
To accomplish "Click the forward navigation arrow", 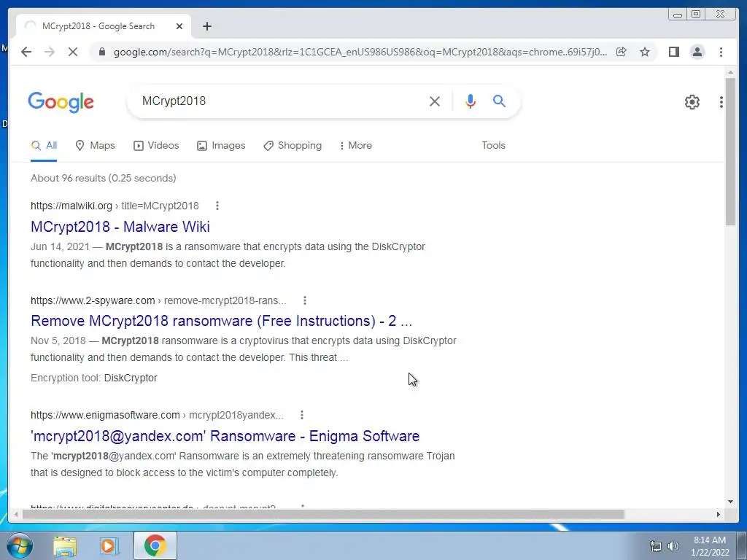I will (x=50, y=52).
